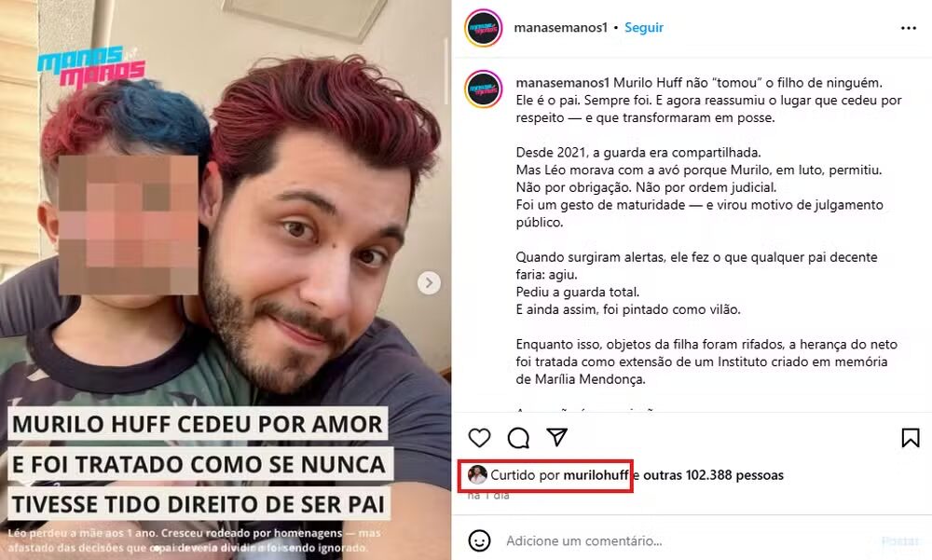
Task: Save post with the bookmark icon
Action: coord(910,438)
